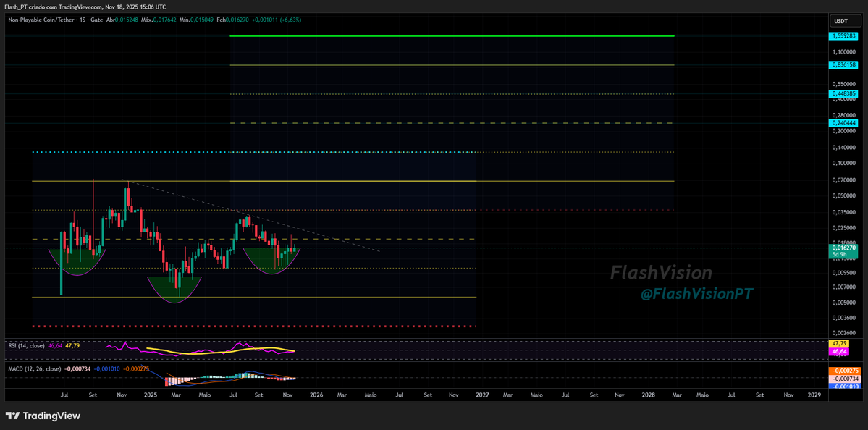868x430 pixels.
Task: Click the cyan 0.836158 price tag
Action: tap(843, 64)
